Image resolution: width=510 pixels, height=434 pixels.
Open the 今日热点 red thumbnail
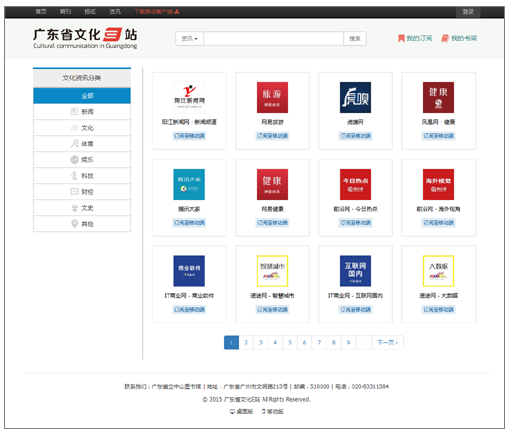[355, 184]
